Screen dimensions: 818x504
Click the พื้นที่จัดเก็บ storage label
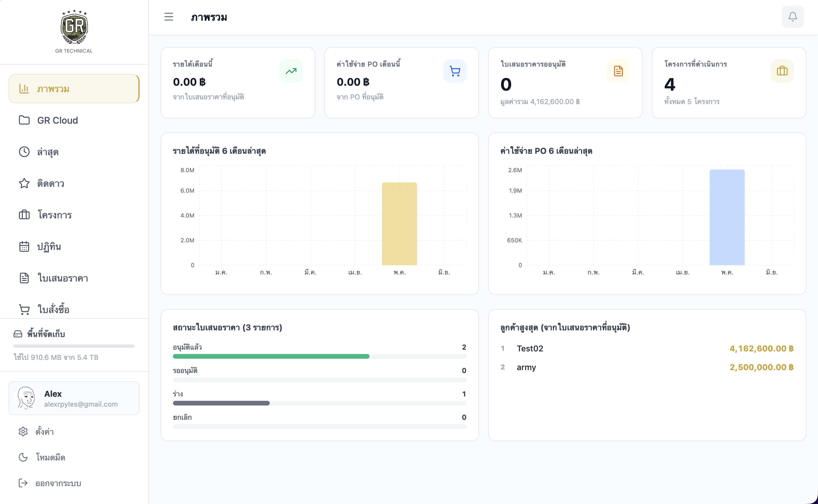coord(46,334)
